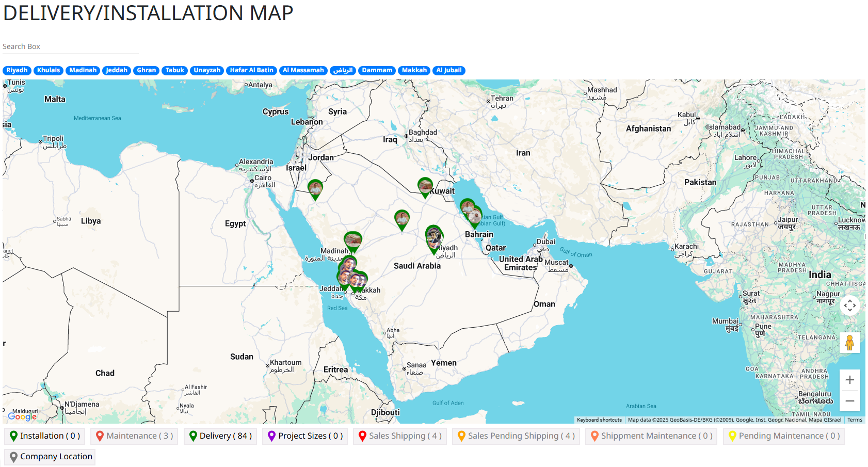The image size is (868, 467).
Task: Toggle the Delivery ( 84 ) legend filter
Action: [220, 436]
